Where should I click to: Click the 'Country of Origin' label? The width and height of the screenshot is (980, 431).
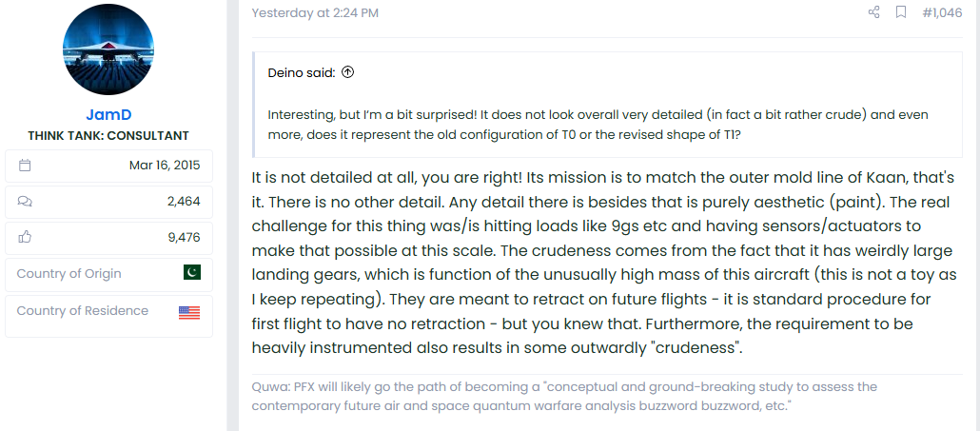(69, 274)
